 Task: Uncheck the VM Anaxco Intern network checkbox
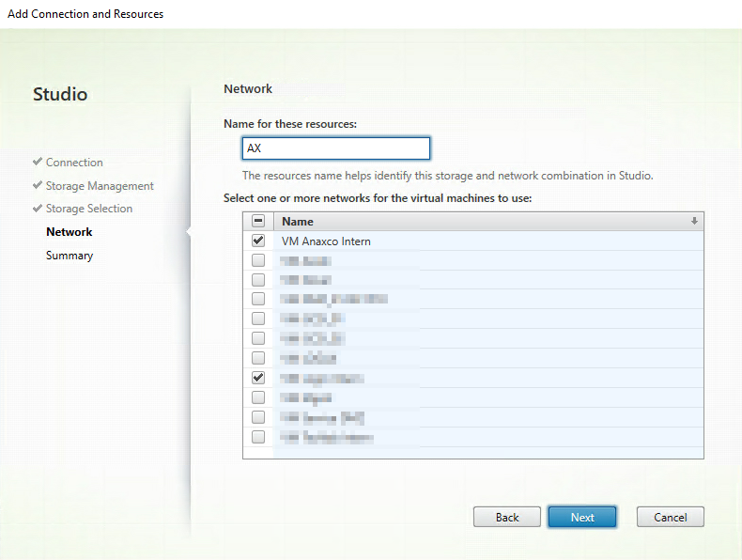click(x=258, y=241)
